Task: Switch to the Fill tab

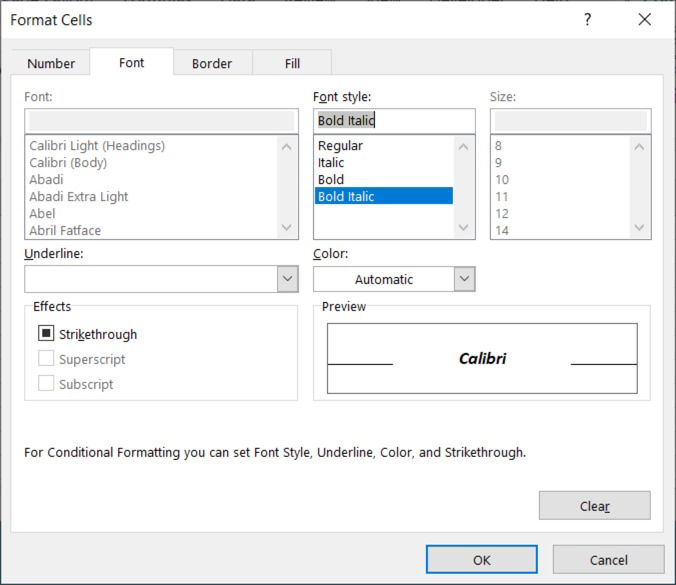Action: 292,63
